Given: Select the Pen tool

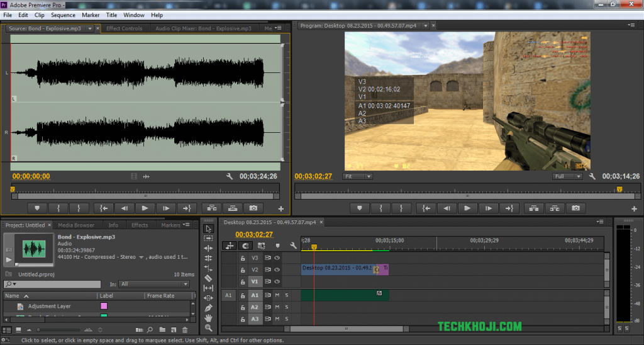Looking at the screenshot, I should pyautogui.click(x=208, y=308).
